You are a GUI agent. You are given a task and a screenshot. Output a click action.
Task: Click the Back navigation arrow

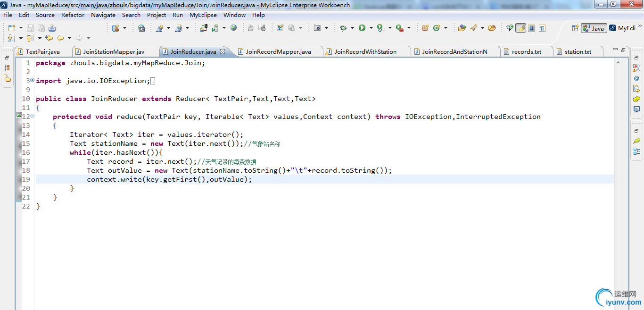coord(60,38)
